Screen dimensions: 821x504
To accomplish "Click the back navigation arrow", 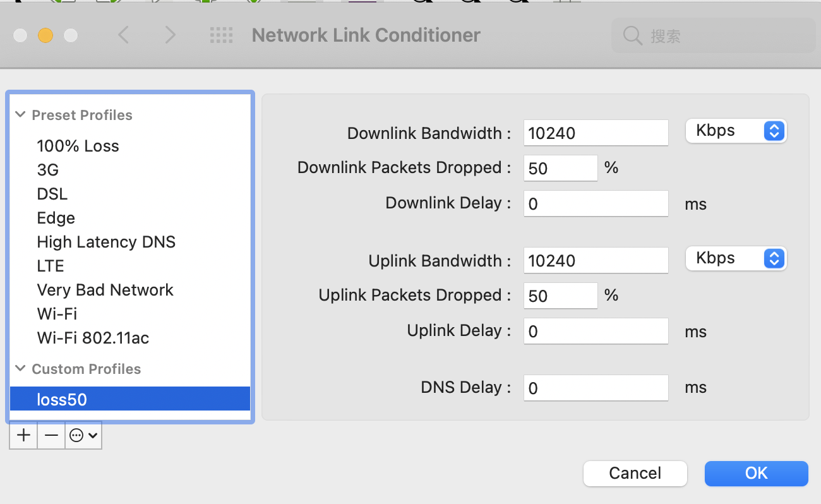I will click(124, 35).
